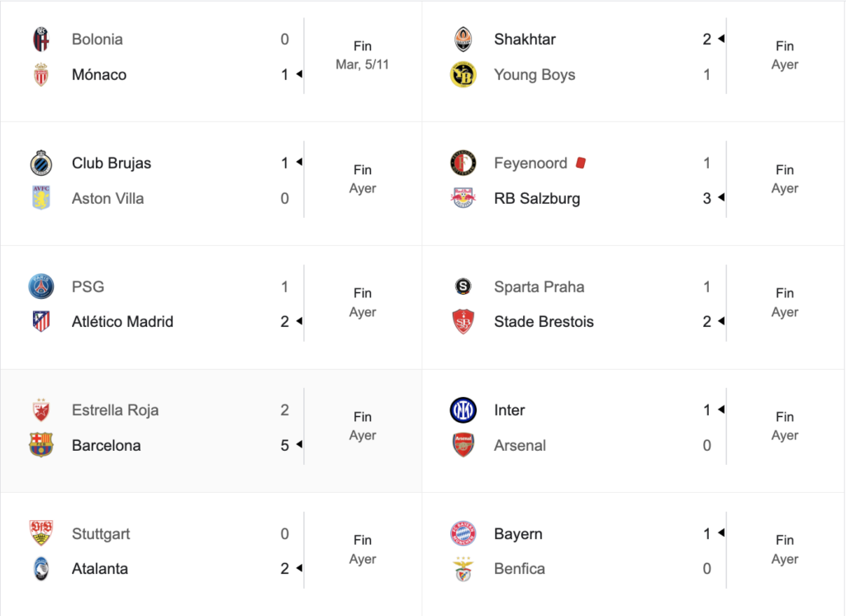The height and width of the screenshot is (616, 846).
Task: Select the Stade Brestois team name
Action: [544, 321]
